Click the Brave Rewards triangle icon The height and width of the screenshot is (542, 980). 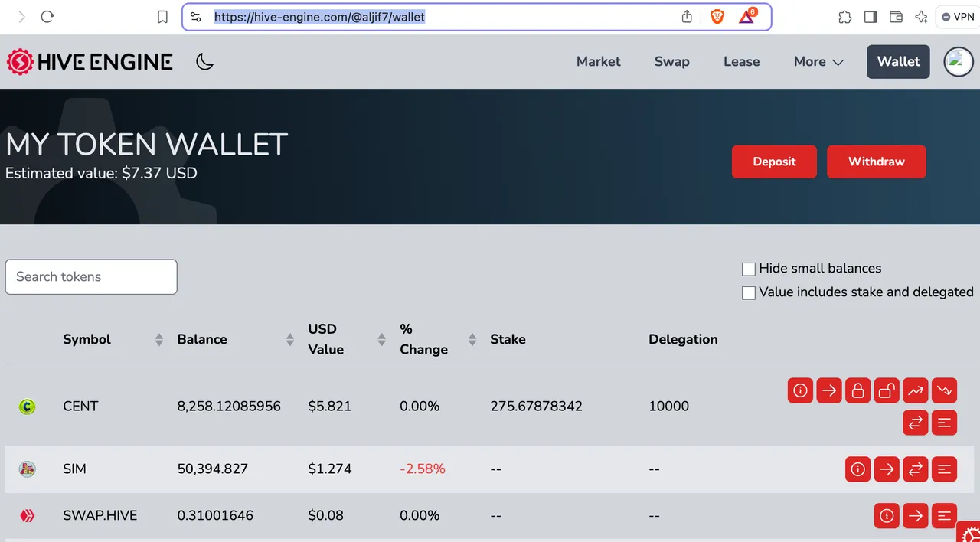pyautogui.click(x=746, y=17)
